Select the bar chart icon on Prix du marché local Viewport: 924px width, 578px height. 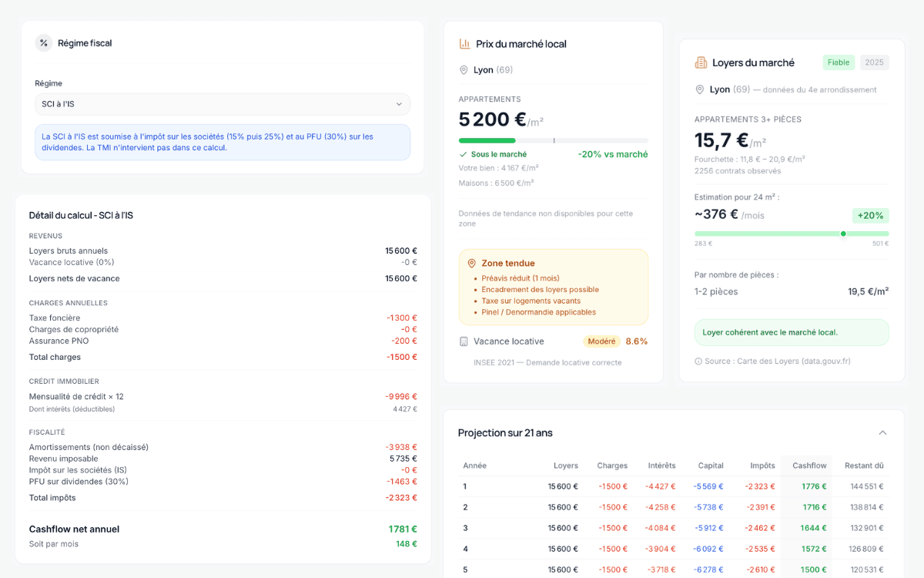click(465, 43)
